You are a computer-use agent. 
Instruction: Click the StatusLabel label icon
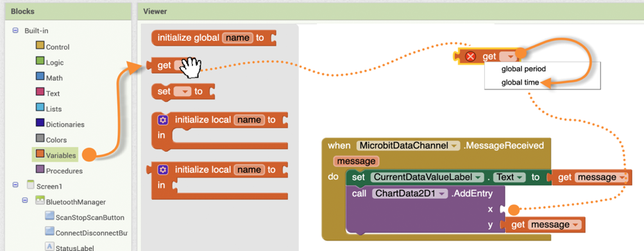(49, 247)
